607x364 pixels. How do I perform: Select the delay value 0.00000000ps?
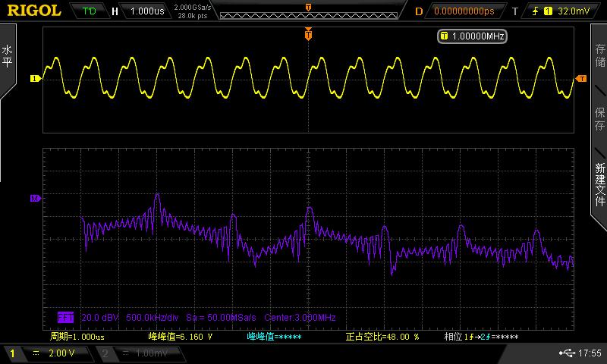click(464, 11)
